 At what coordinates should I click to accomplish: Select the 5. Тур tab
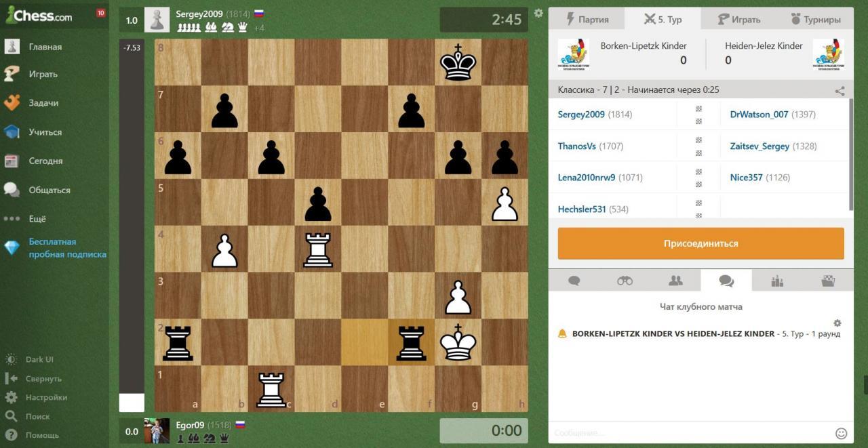click(663, 20)
